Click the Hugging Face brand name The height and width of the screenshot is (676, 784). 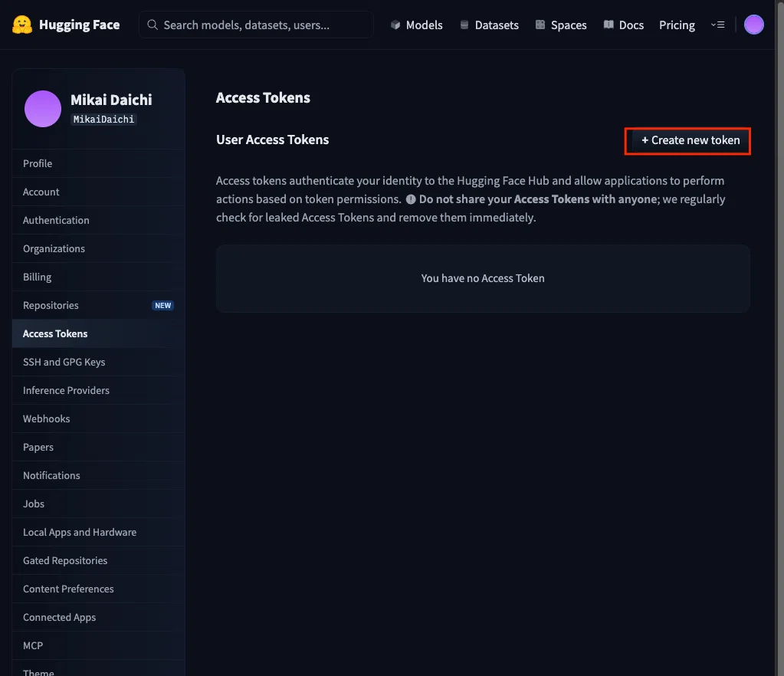click(80, 25)
